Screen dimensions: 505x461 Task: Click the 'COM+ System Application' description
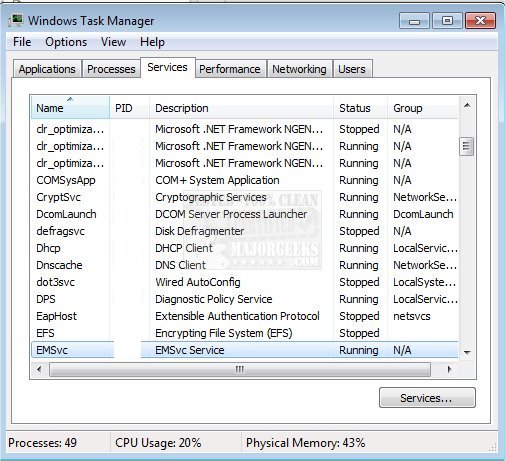tap(217, 180)
